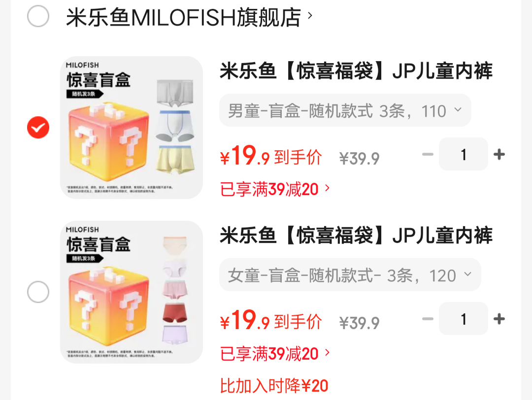Image resolution: width=532 pixels, height=400 pixels.
Task: Open the 米乐鱼MILOFISH旗舰店 store page
Action: click(x=183, y=17)
